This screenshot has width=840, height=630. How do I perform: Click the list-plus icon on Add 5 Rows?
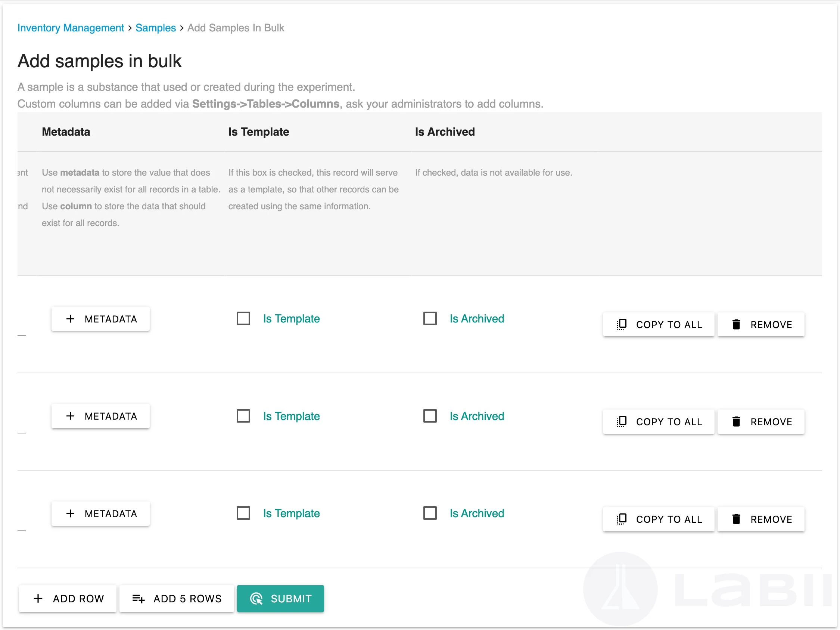(x=138, y=599)
